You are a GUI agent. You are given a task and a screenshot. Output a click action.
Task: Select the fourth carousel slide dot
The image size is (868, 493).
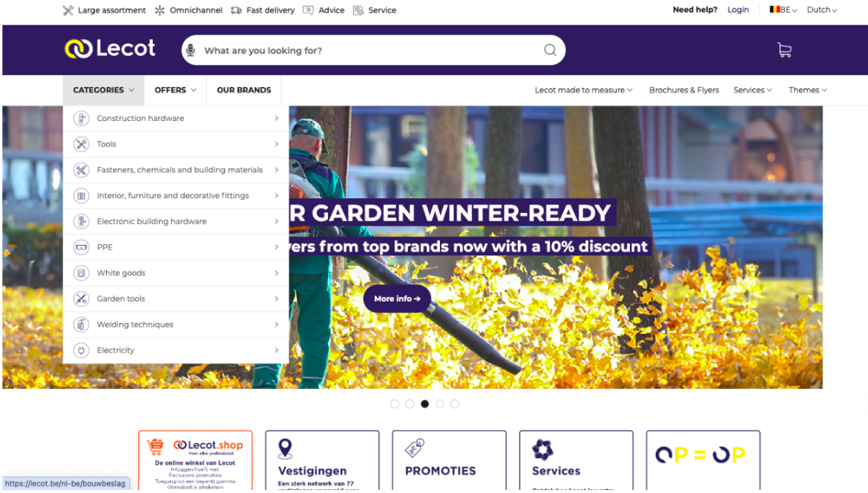tap(439, 404)
